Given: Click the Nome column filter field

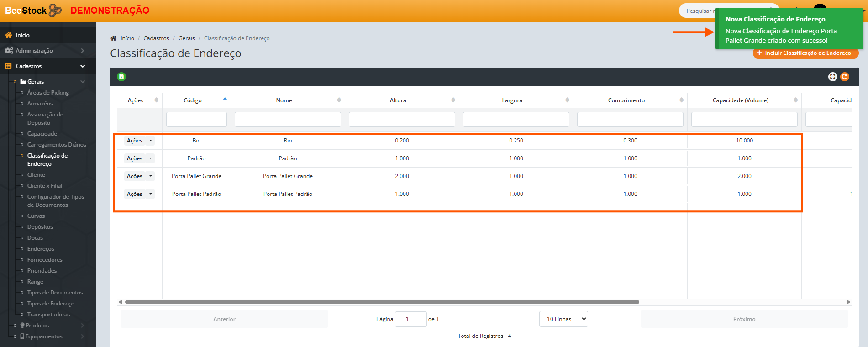Looking at the screenshot, I should pos(288,119).
